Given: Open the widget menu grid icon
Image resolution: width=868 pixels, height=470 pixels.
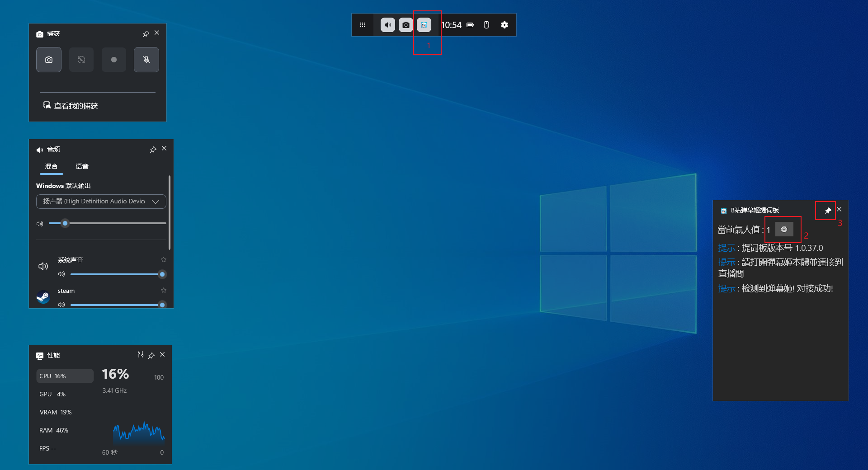Looking at the screenshot, I should click(363, 25).
